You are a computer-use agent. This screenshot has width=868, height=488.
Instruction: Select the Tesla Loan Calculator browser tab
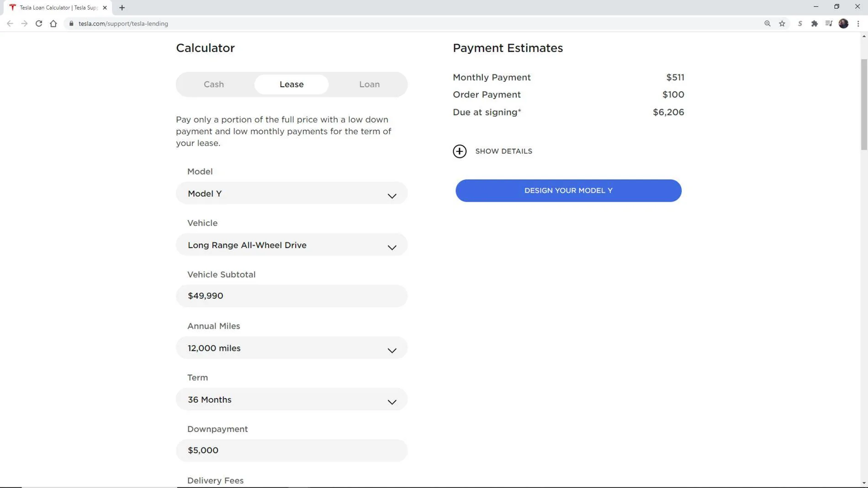[x=58, y=8]
